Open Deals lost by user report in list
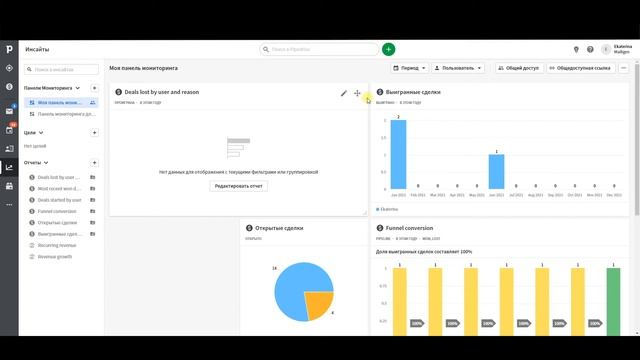This screenshot has width=640, height=360. point(58,178)
